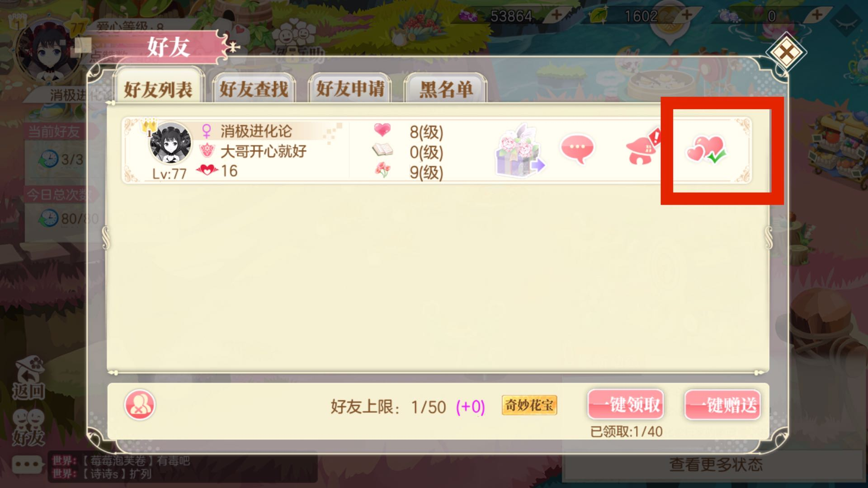Send gift box to friend 消极进化论

520,150
